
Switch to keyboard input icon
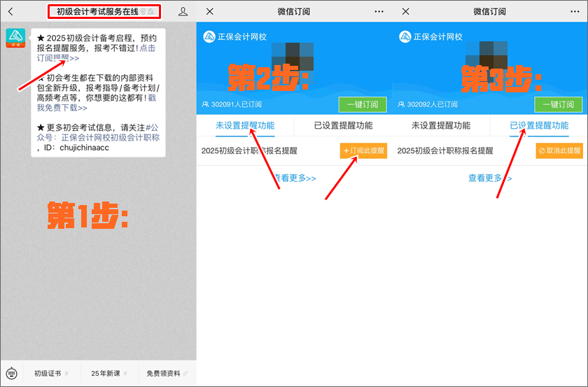pyautogui.click(x=12, y=374)
